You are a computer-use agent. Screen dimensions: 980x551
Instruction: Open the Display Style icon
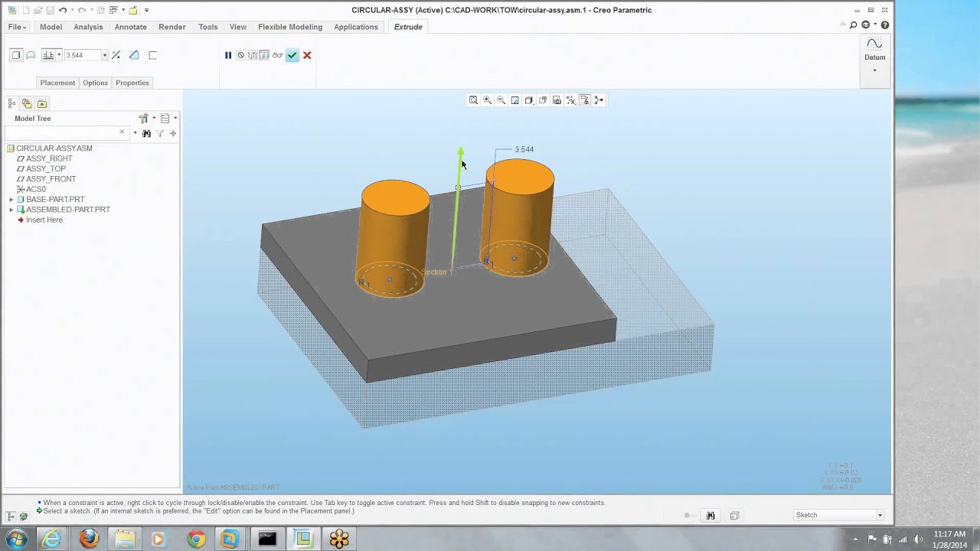pos(528,100)
